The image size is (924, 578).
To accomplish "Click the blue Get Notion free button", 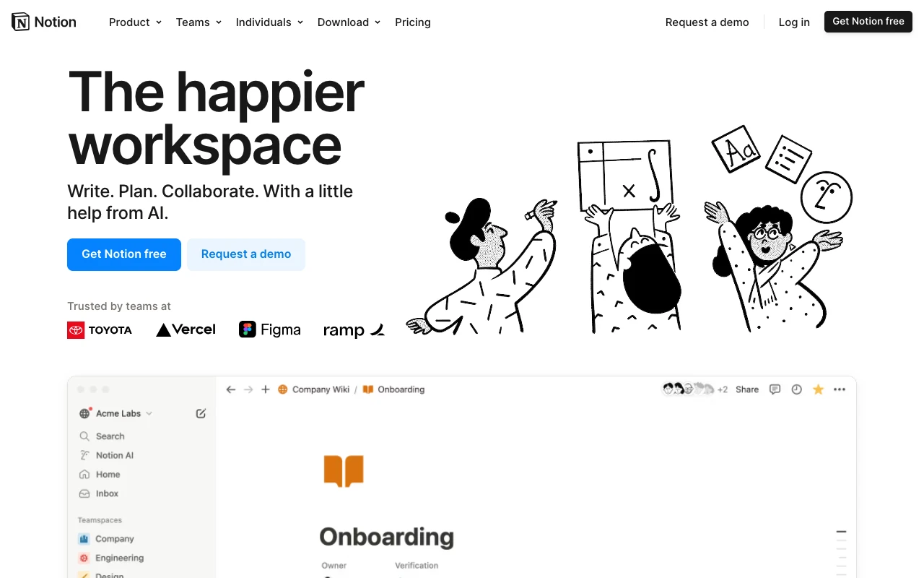I will tap(124, 254).
